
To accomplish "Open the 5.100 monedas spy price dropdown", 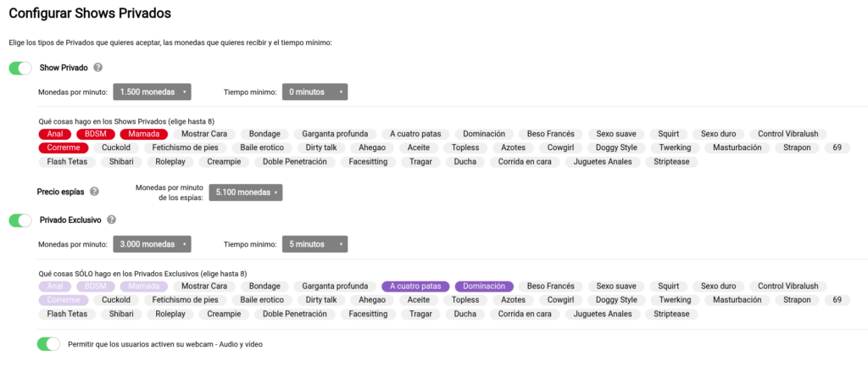I will 246,192.
